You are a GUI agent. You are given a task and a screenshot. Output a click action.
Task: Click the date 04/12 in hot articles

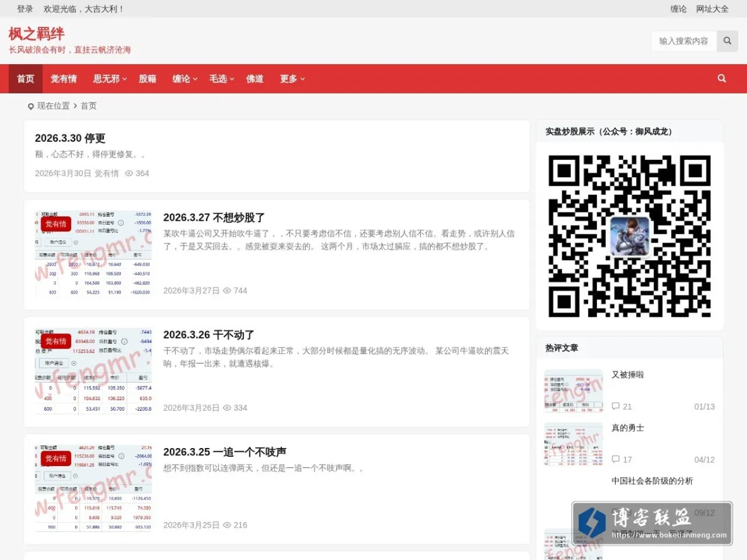(705, 460)
